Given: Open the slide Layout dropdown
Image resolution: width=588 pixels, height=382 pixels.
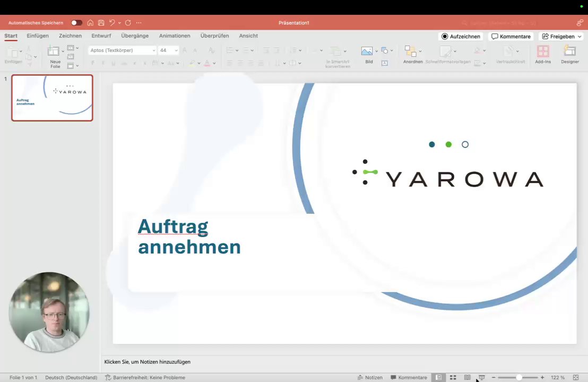Looking at the screenshot, I should click(73, 48).
